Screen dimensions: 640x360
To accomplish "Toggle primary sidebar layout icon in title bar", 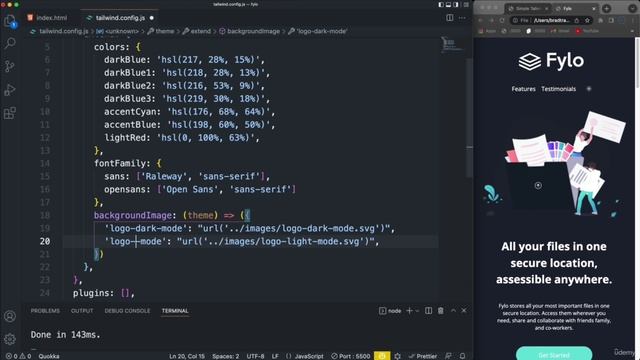I will click(x=441, y=4).
